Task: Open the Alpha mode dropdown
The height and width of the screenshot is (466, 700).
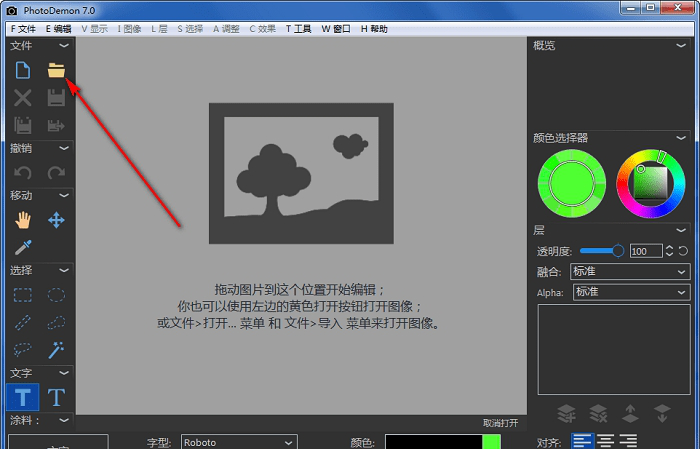Action: click(628, 292)
